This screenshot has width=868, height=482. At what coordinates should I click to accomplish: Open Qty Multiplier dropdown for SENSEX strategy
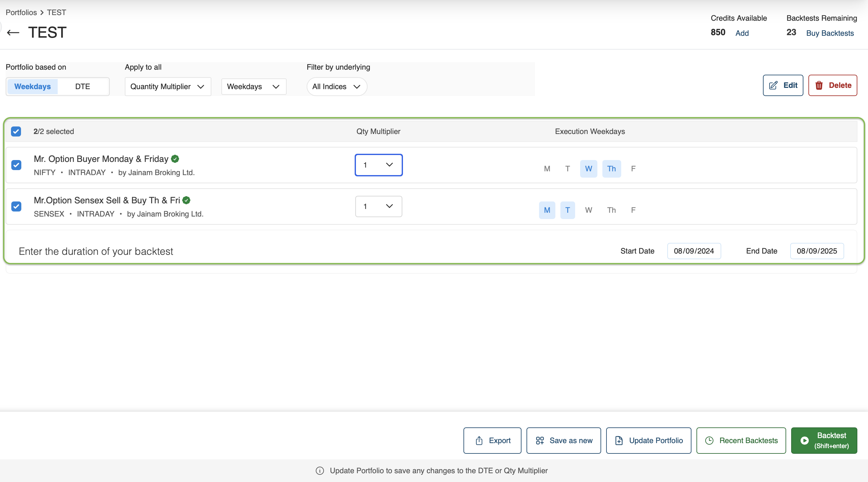378,206
